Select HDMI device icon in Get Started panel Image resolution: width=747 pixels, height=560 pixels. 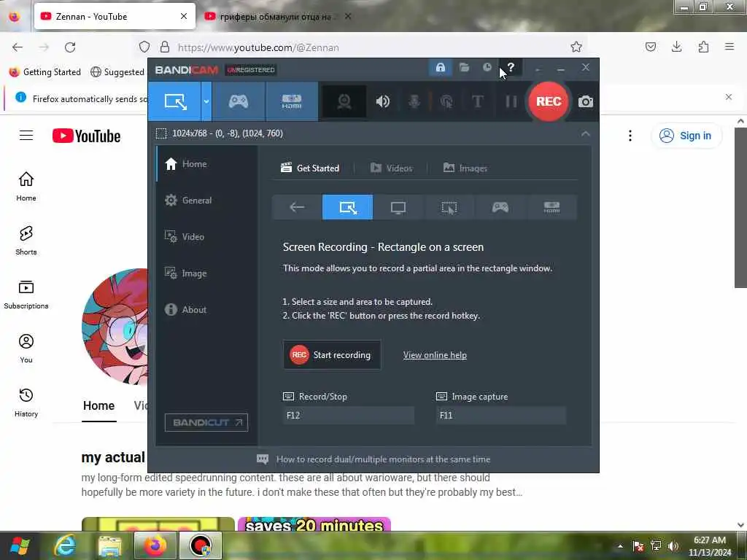551,207
